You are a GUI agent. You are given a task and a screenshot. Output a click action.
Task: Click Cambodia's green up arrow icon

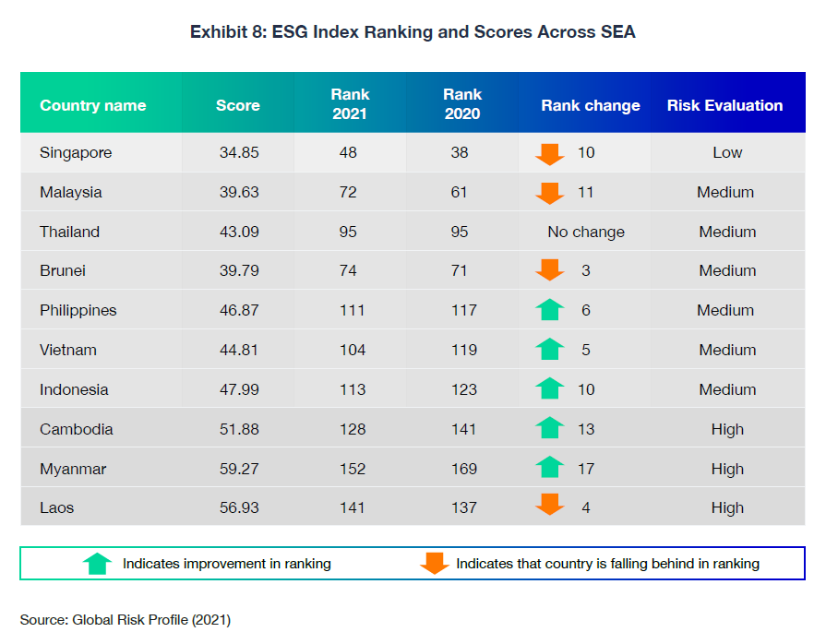550,428
